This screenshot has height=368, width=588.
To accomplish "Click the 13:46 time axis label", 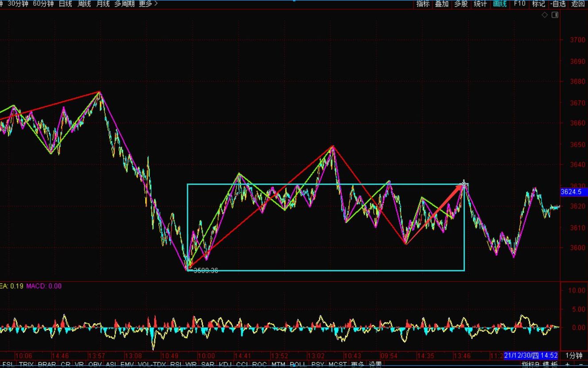I will click(x=462, y=356).
